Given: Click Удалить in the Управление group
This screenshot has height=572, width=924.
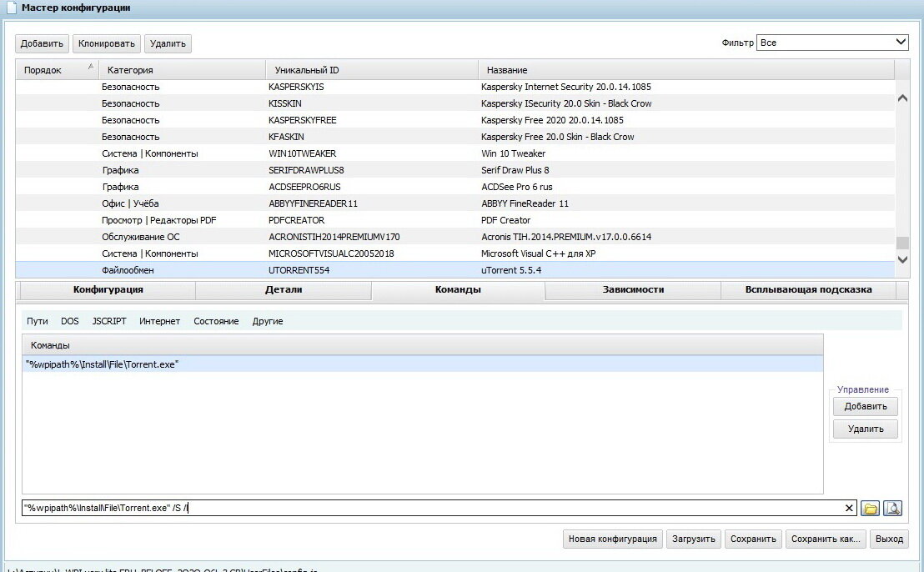Looking at the screenshot, I should click(x=866, y=429).
